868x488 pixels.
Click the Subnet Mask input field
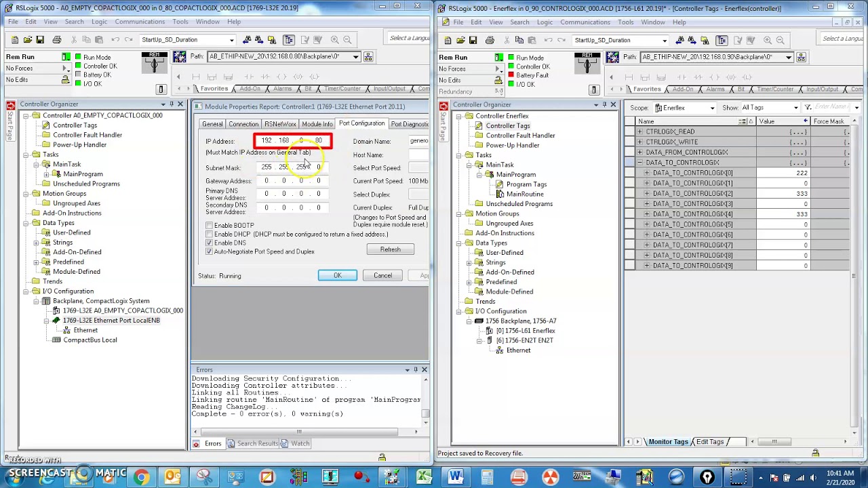coord(293,167)
